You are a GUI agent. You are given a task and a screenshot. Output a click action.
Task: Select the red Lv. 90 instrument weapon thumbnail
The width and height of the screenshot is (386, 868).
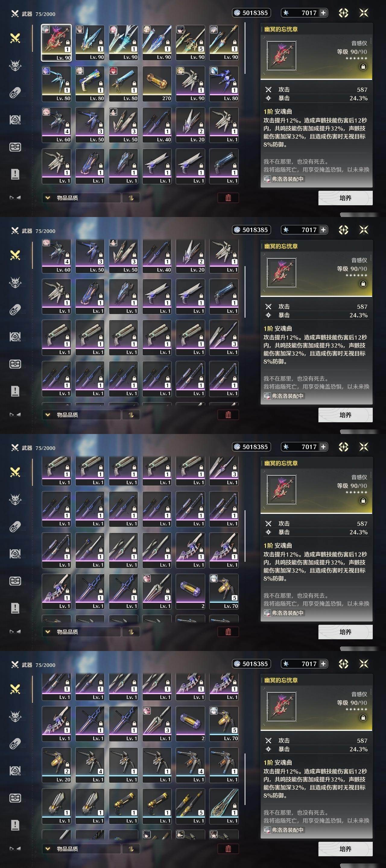pyautogui.click(x=56, y=42)
